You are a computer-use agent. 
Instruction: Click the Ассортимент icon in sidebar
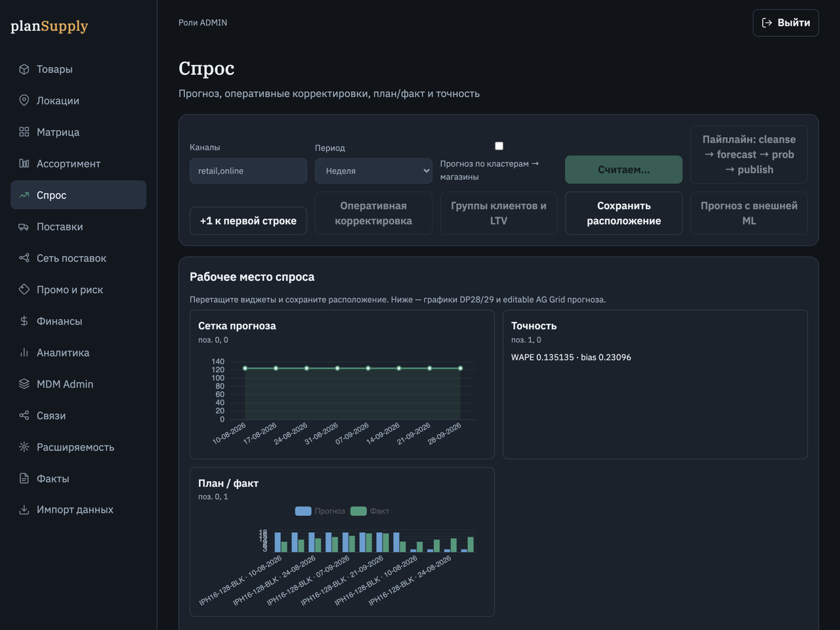coord(24,163)
